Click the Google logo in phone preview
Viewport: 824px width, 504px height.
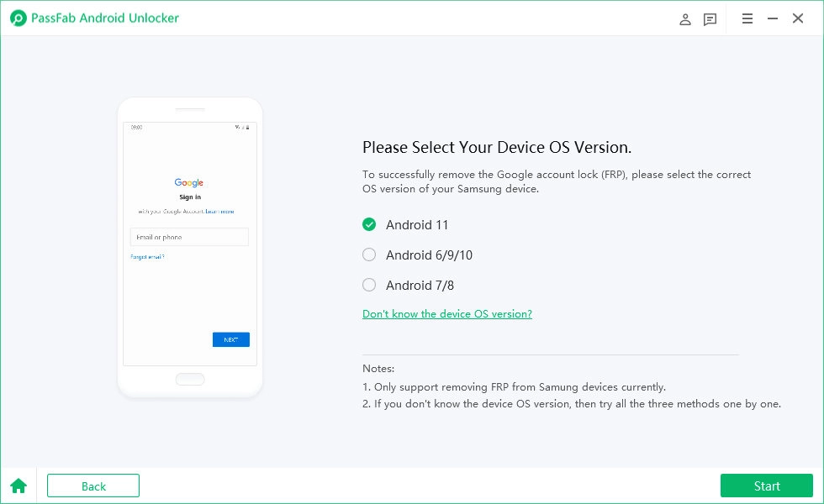(189, 182)
